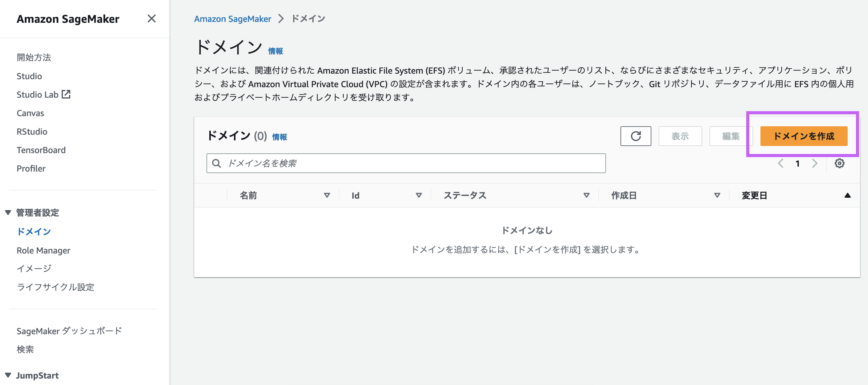Click the disabled 編集 button
The width and height of the screenshot is (868, 385).
(731, 136)
